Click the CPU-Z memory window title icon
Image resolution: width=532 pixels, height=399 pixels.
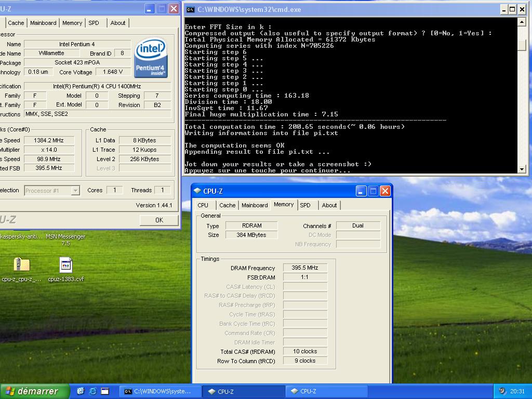[197, 191]
